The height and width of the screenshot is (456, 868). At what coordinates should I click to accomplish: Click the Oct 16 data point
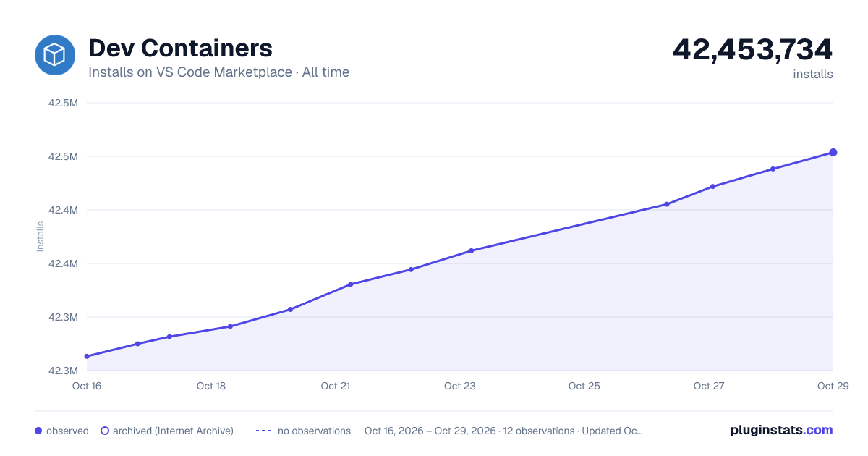pos(87,356)
